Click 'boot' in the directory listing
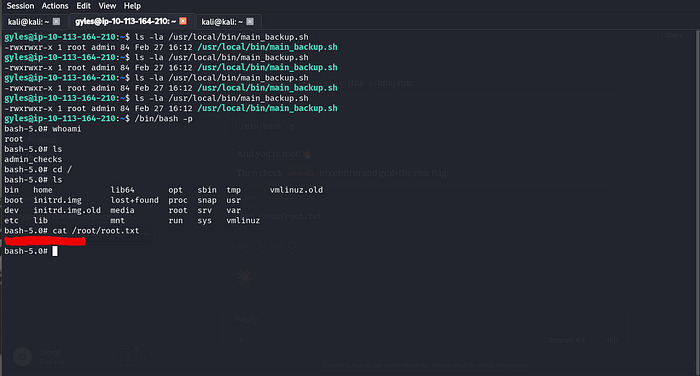Image resolution: width=700 pixels, height=376 pixels. click(x=14, y=200)
